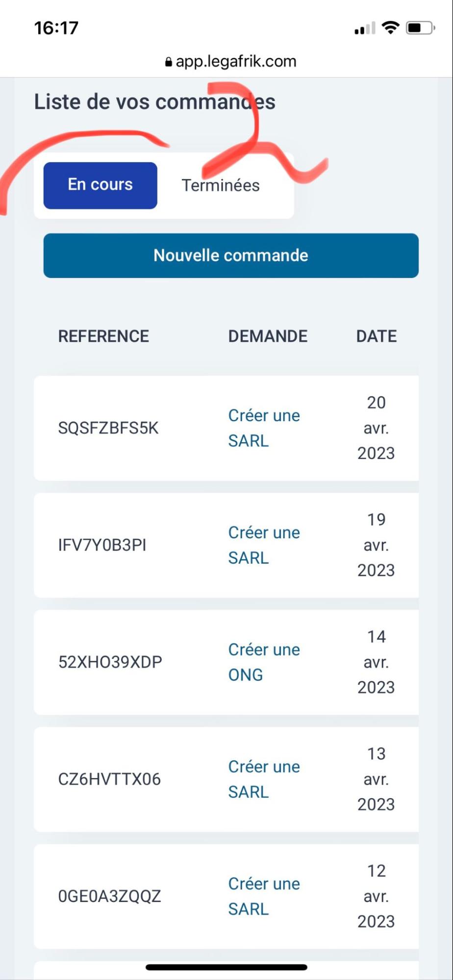Tap the app.legafrik.com address bar
The image size is (453, 980).
[231, 62]
